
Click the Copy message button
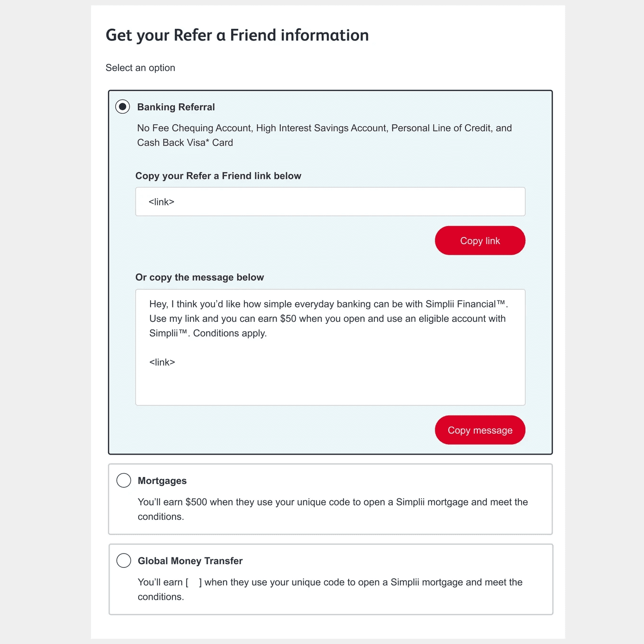(480, 430)
